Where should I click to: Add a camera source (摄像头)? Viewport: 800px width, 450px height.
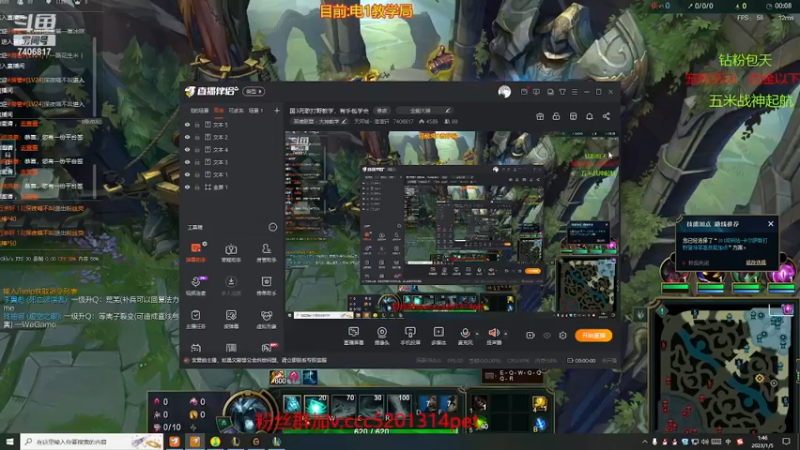tap(382, 336)
